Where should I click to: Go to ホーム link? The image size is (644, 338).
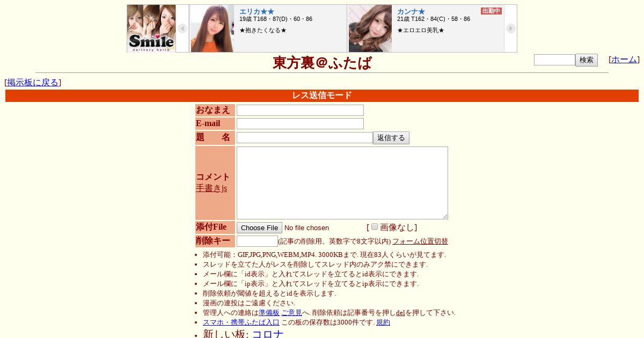pyautogui.click(x=624, y=60)
